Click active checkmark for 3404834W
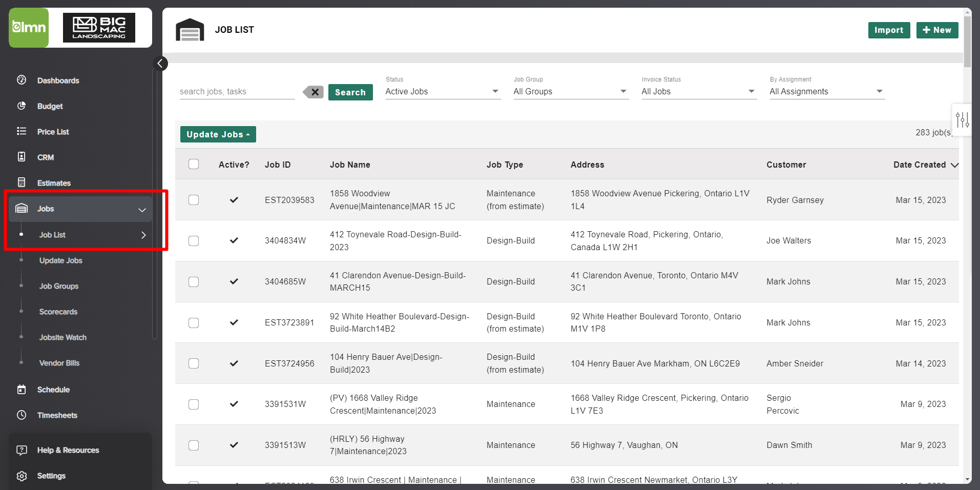 (x=234, y=240)
